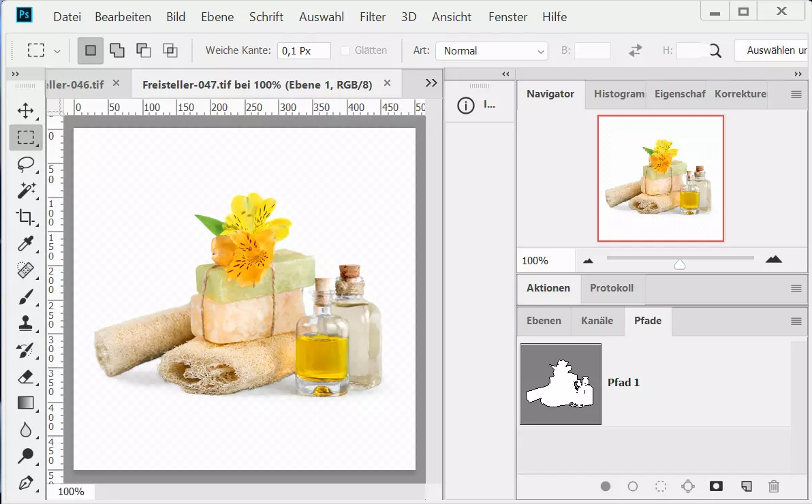Open the Art dropdown set to Normal
The height and width of the screenshot is (504, 812).
pyautogui.click(x=491, y=51)
